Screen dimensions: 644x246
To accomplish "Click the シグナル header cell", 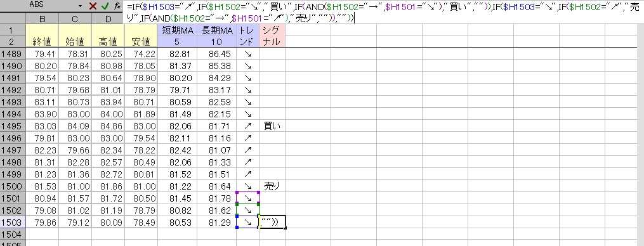I will pos(272,36).
